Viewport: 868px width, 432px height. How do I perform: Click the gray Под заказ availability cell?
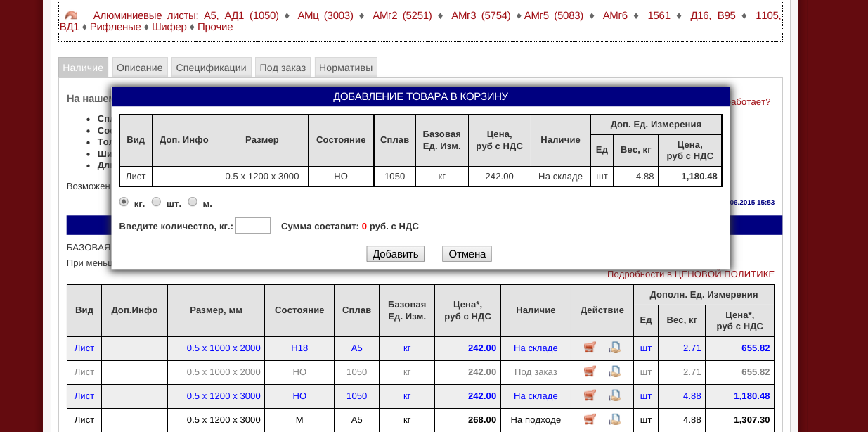[x=536, y=371]
